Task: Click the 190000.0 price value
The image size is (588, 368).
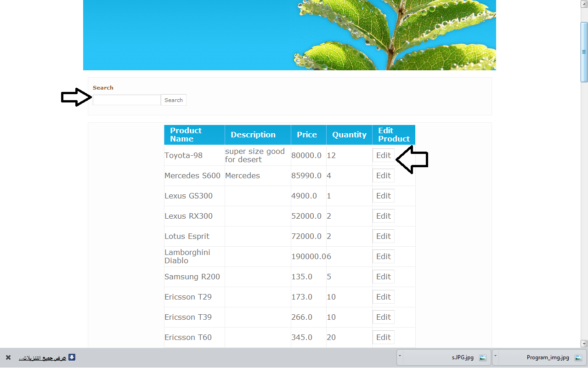Action: click(309, 256)
